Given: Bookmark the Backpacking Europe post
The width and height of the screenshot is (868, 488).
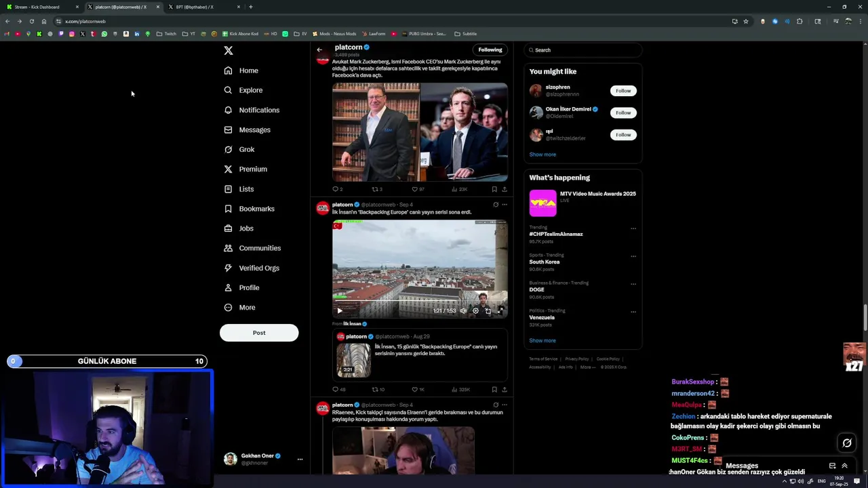Looking at the screenshot, I should click(x=494, y=390).
